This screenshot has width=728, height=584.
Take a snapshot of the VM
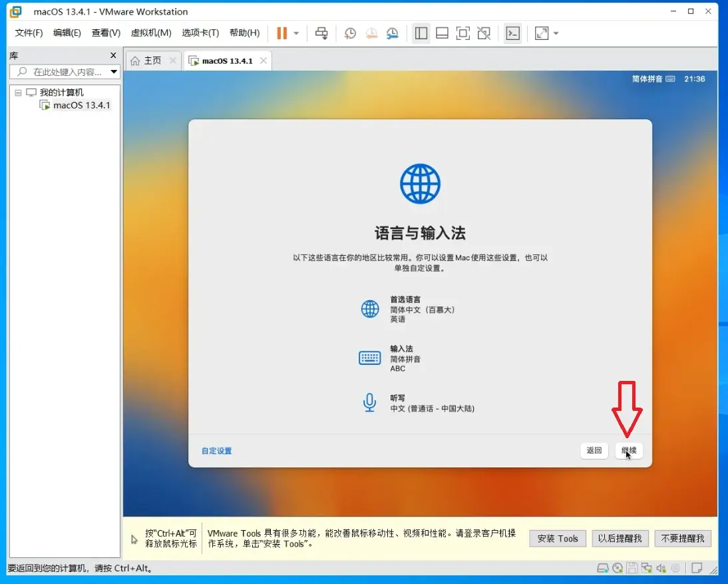[350, 33]
